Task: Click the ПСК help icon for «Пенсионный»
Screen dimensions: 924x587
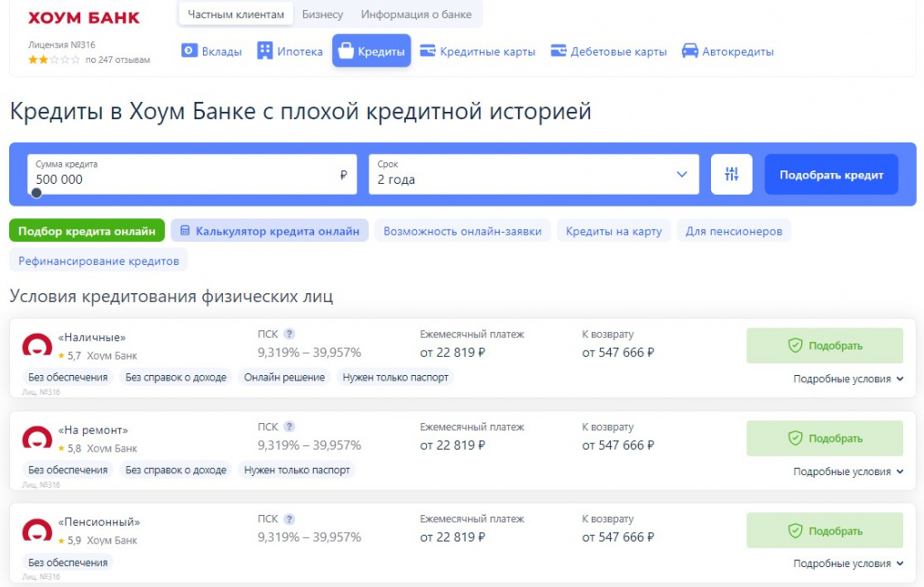Action: pos(289,519)
